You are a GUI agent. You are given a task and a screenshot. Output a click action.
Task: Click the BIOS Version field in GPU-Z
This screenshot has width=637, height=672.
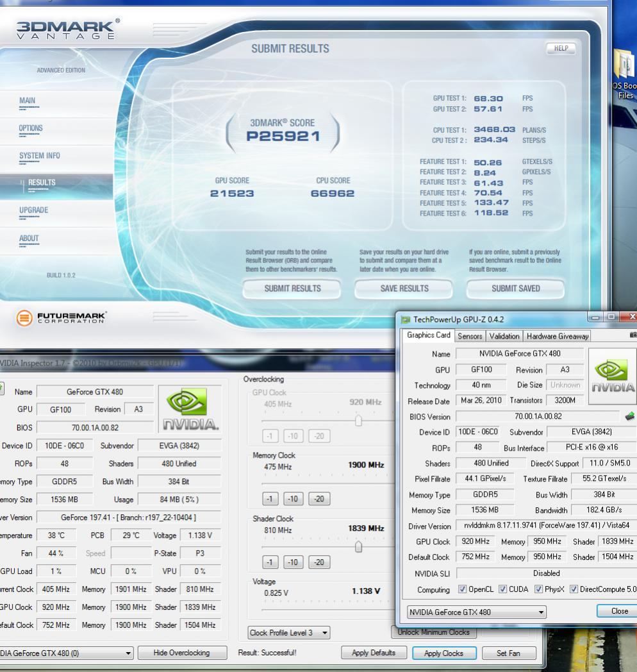click(538, 416)
